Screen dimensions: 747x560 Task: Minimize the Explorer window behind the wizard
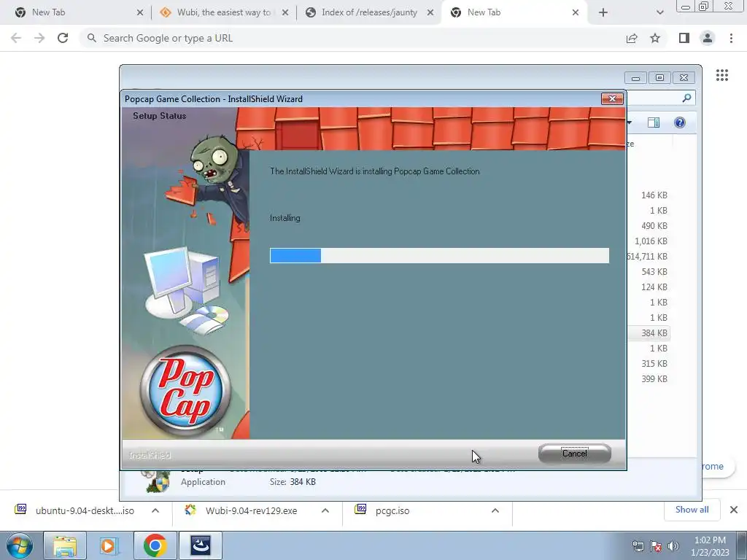pyautogui.click(x=635, y=77)
